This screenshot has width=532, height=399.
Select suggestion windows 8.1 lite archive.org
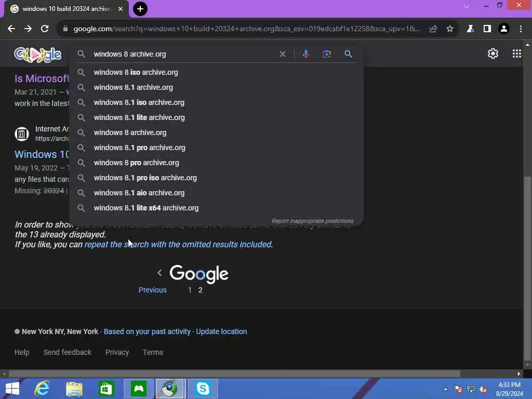pyautogui.click(x=216, y=117)
